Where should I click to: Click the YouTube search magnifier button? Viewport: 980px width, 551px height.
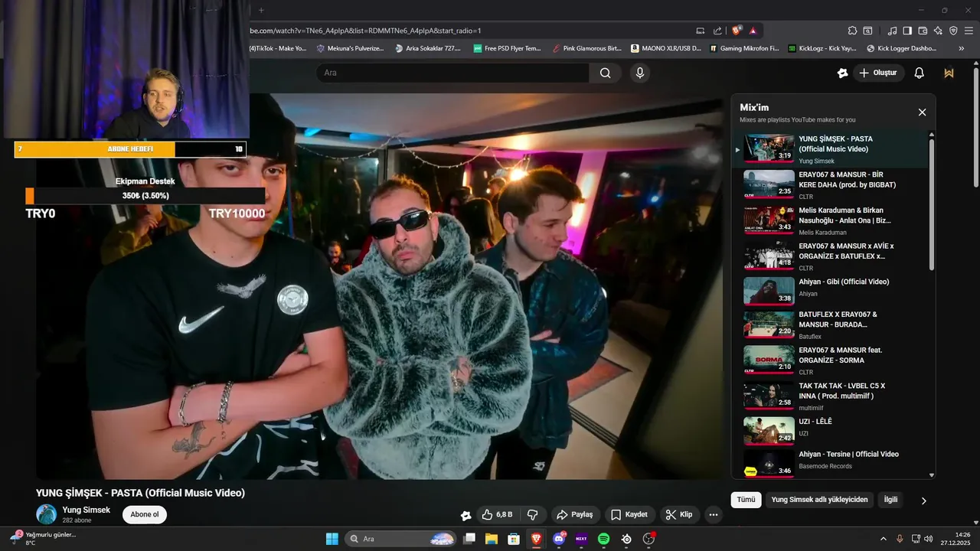(x=605, y=73)
